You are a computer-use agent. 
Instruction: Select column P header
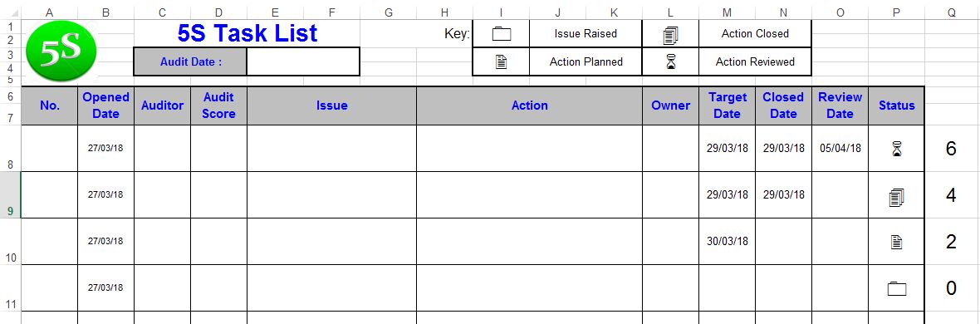(x=896, y=12)
